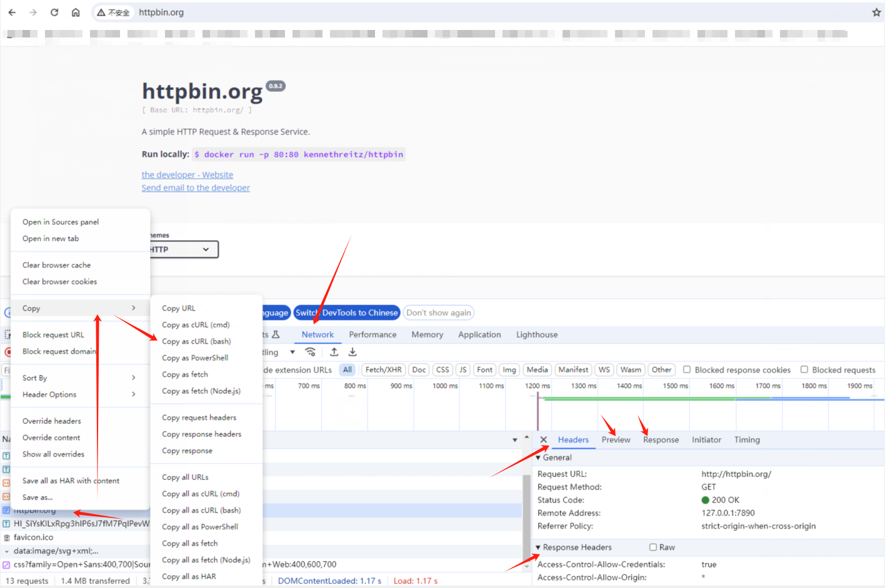This screenshot has height=588, width=885.
Task: Collapse the General section
Action: pyautogui.click(x=538, y=458)
